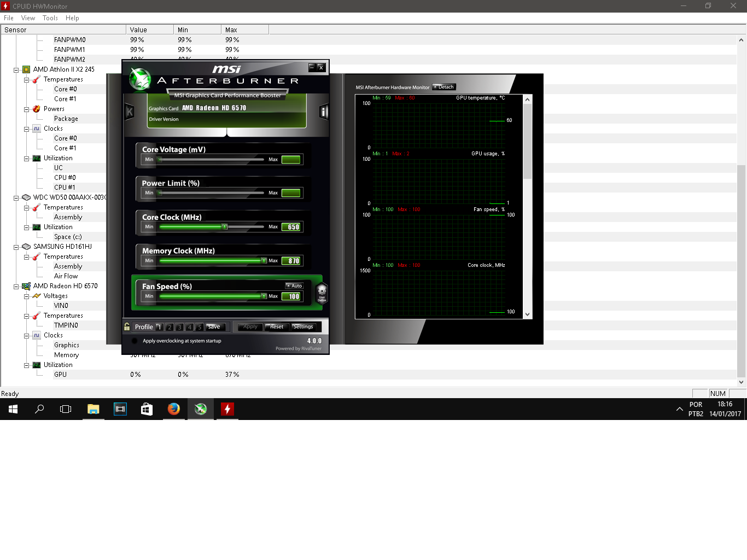Image resolution: width=747 pixels, height=560 pixels.
Task: Open the View menu
Action: [x=28, y=18]
